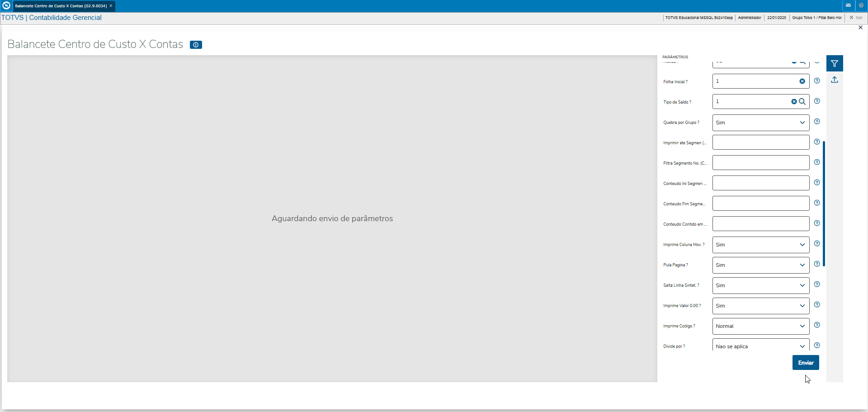Close the Balancete report panel
The height and width of the screenshot is (412, 868).
(x=860, y=28)
